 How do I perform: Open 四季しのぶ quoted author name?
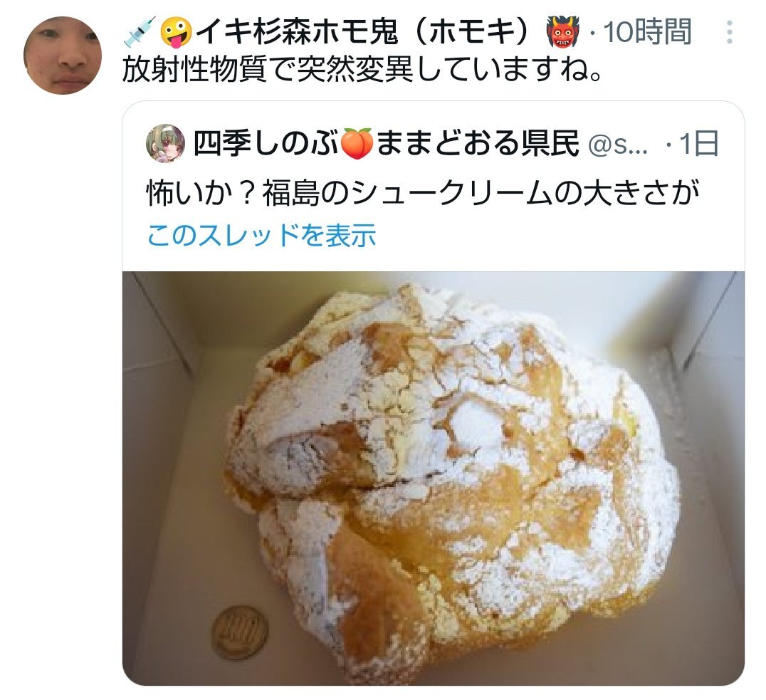266,143
